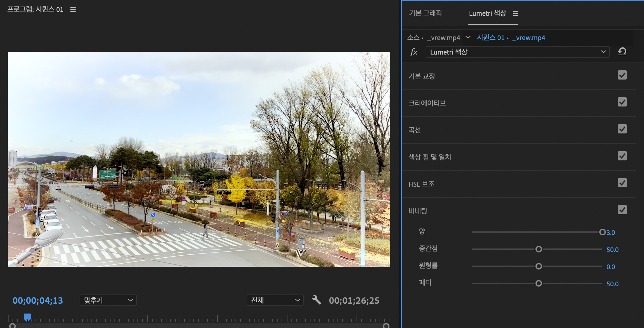Expand the 기본 교정 section
Viewport: 644px width, 328px height.
point(422,76)
